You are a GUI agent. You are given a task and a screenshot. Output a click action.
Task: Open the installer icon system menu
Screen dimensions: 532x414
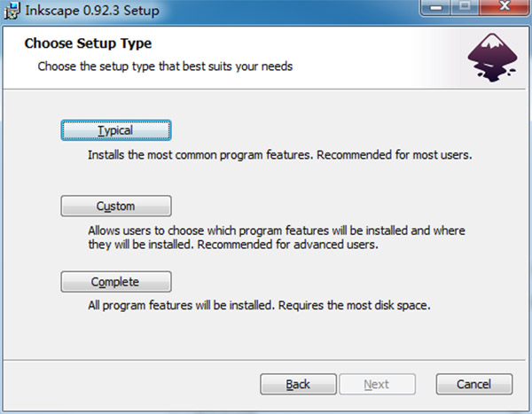[x=12, y=11]
